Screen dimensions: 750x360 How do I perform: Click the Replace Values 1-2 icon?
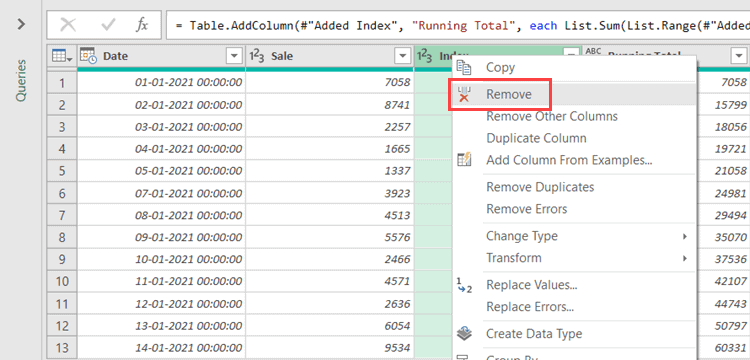click(464, 285)
